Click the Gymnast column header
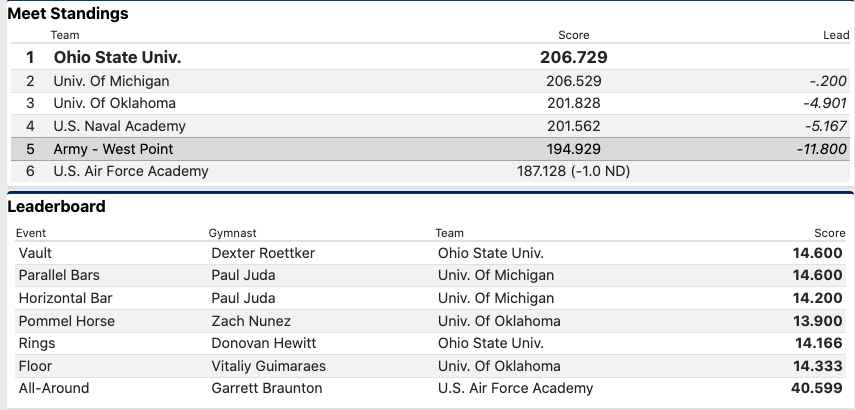 pos(232,233)
